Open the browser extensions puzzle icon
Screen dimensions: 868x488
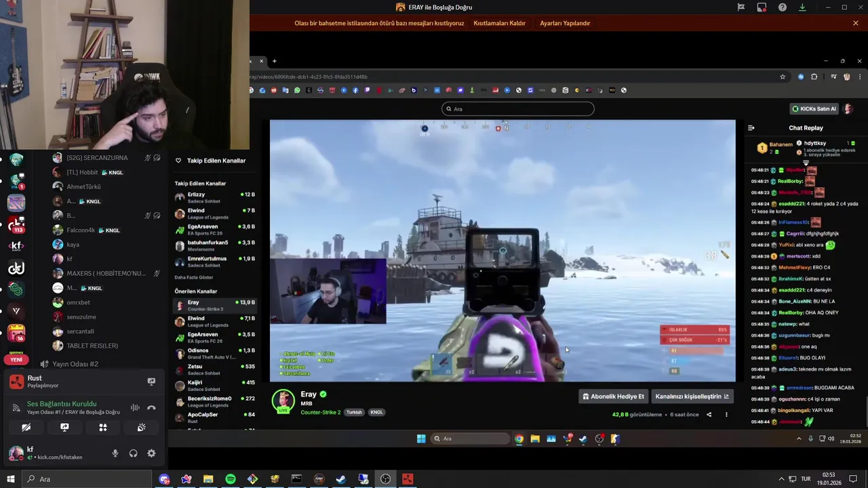pos(814,77)
